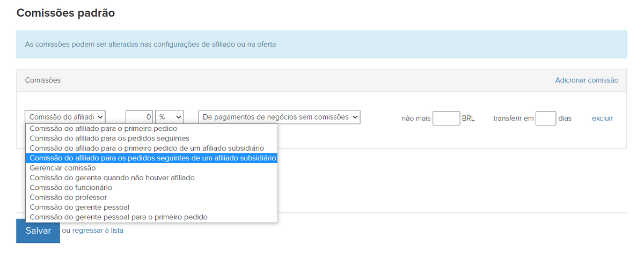Click the commission value field showing 0

click(139, 117)
